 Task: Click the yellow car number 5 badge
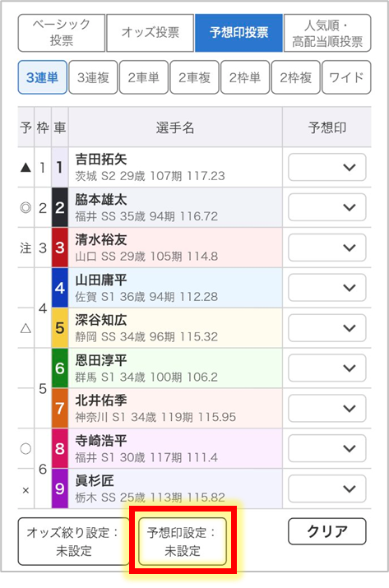coord(60,328)
